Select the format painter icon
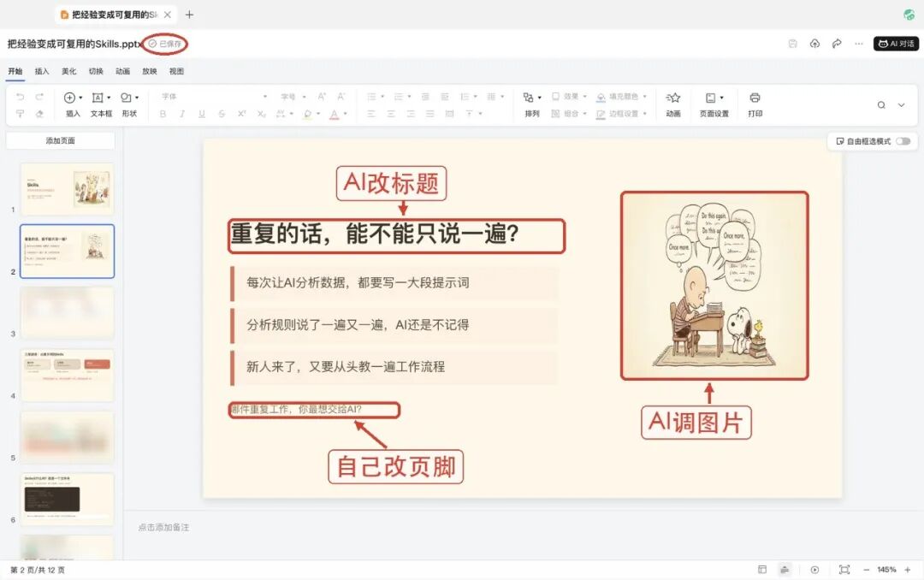This screenshot has height=580, width=924. coord(20,114)
